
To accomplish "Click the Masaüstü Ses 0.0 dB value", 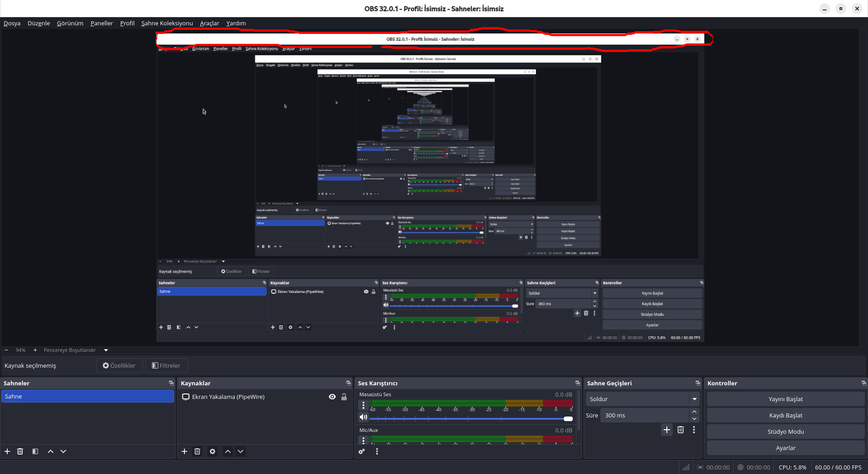I will point(564,394).
